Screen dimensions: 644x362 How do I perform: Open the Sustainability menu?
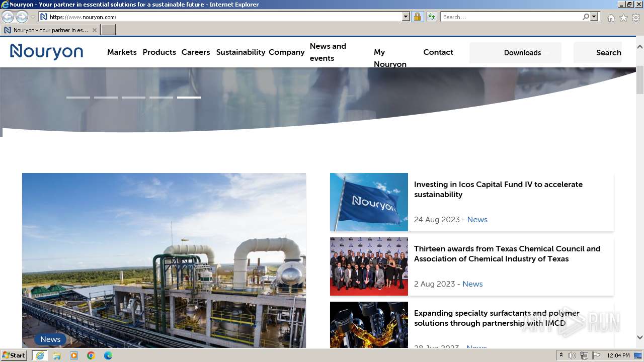(x=240, y=52)
